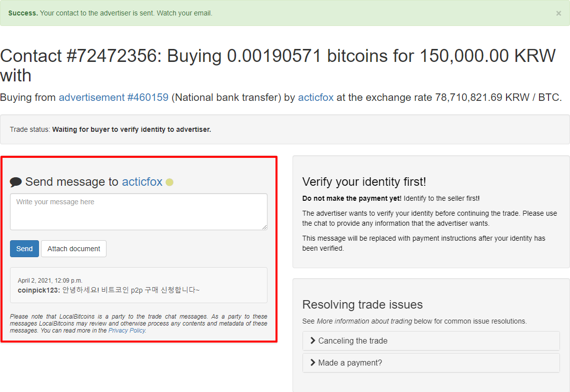
Task: Click the trade status banner
Action: pyautogui.click(x=285, y=129)
